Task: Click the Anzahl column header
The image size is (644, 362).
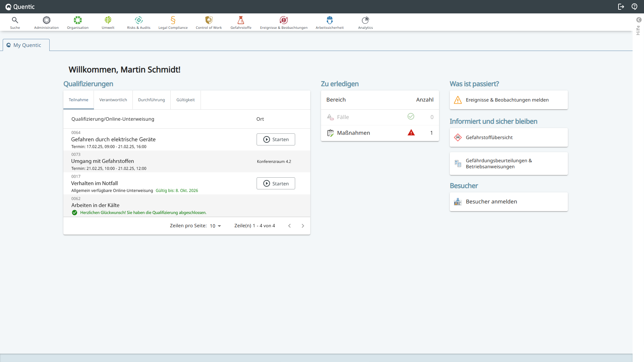Action: point(425,100)
